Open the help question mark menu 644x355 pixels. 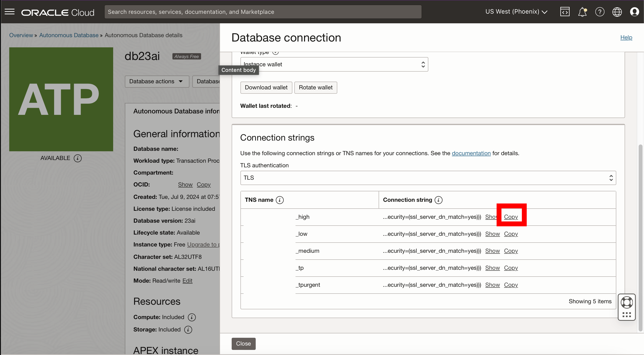600,12
